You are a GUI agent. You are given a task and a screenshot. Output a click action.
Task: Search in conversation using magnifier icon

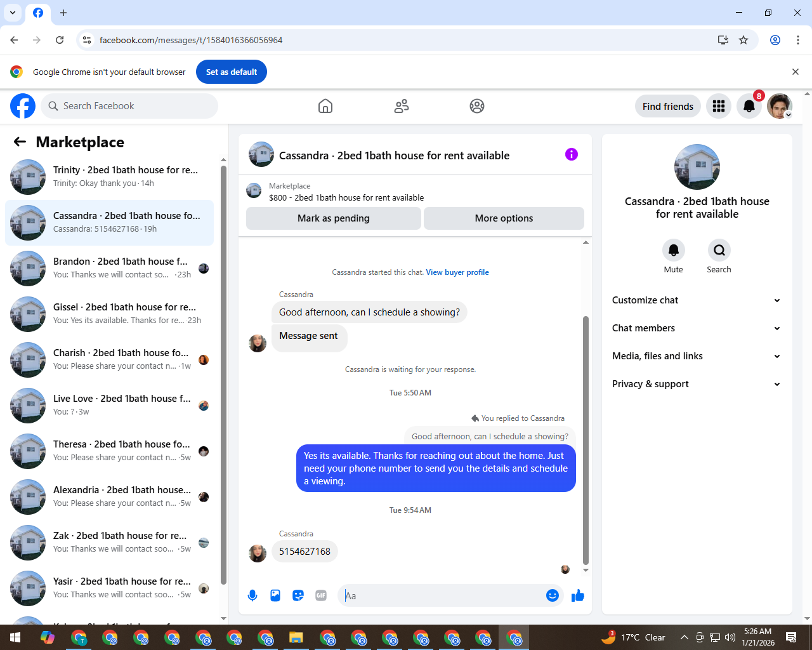[x=719, y=250]
